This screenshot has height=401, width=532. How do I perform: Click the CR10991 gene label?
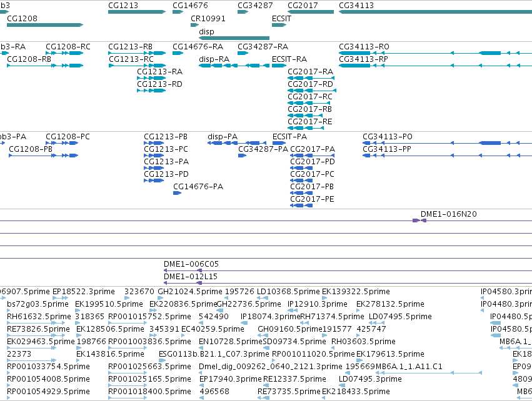(x=208, y=18)
